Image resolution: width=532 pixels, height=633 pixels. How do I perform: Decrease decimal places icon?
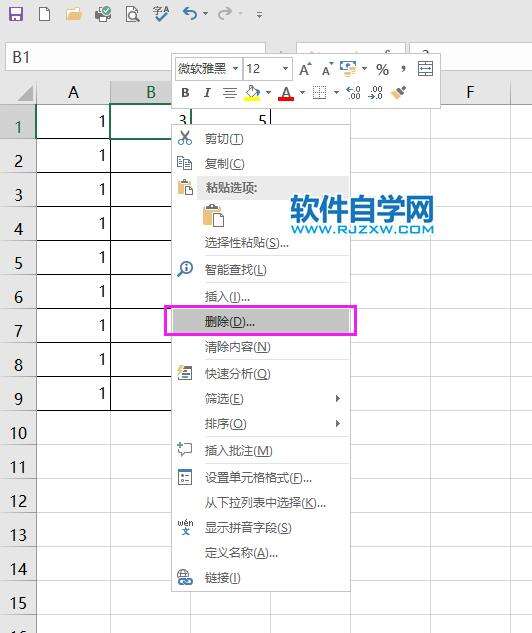click(x=376, y=93)
